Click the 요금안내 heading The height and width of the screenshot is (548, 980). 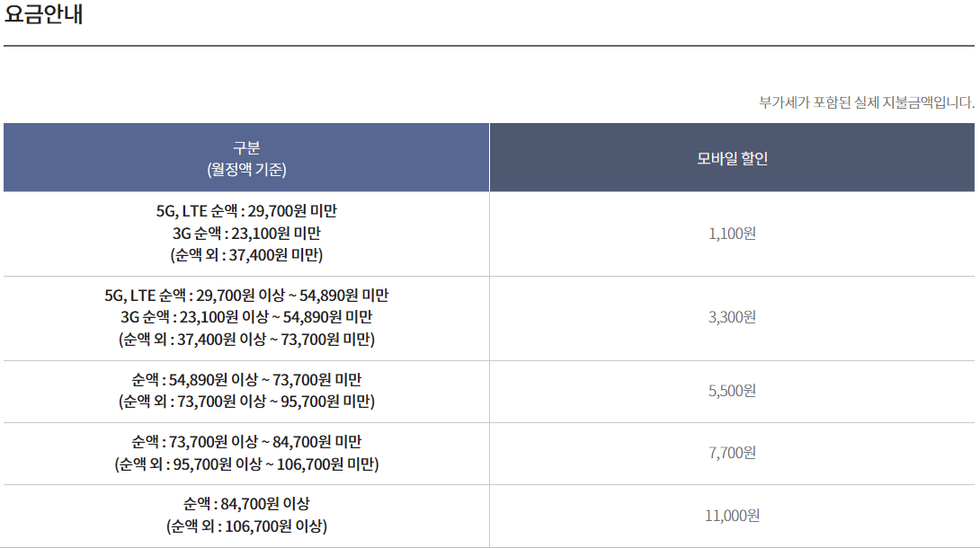(x=43, y=13)
